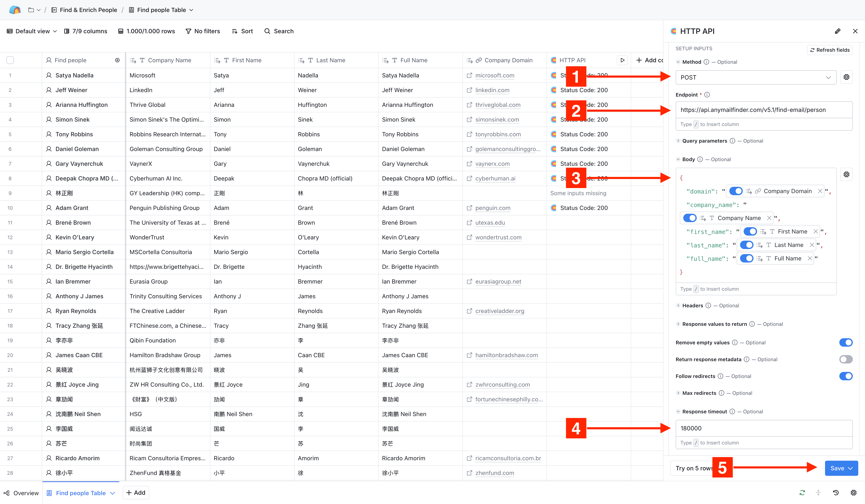Click the Company Domain column header
The height and width of the screenshot is (504, 865).
tap(504, 60)
